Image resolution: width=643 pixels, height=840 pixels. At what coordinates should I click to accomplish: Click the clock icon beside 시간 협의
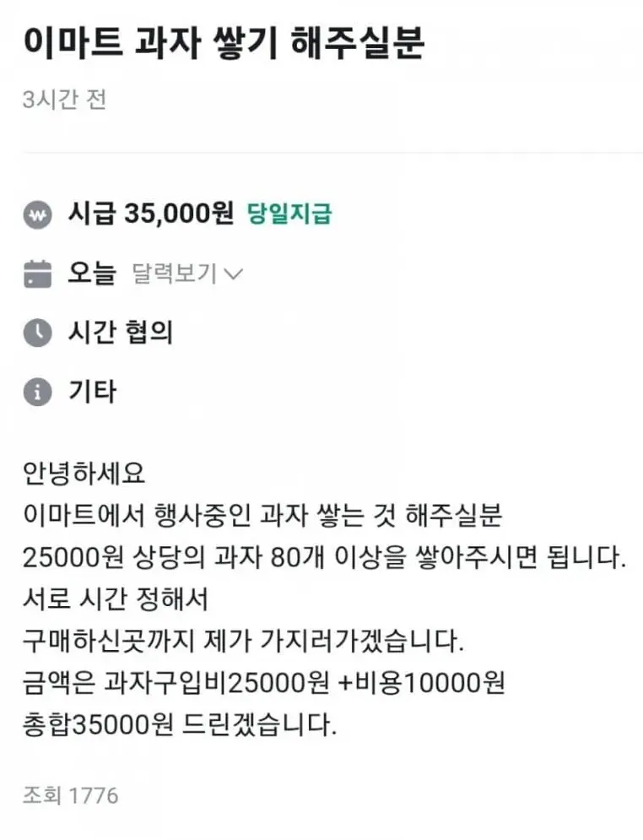pos(38,333)
